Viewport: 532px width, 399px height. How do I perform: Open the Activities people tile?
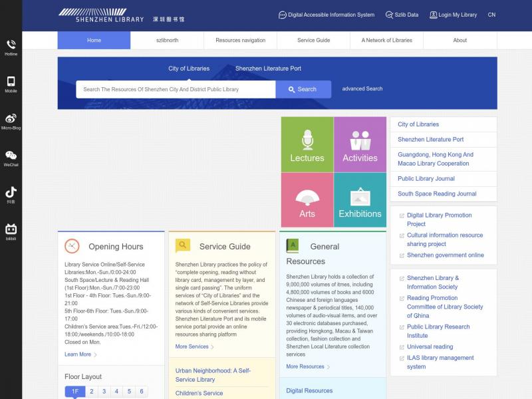pos(360,144)
